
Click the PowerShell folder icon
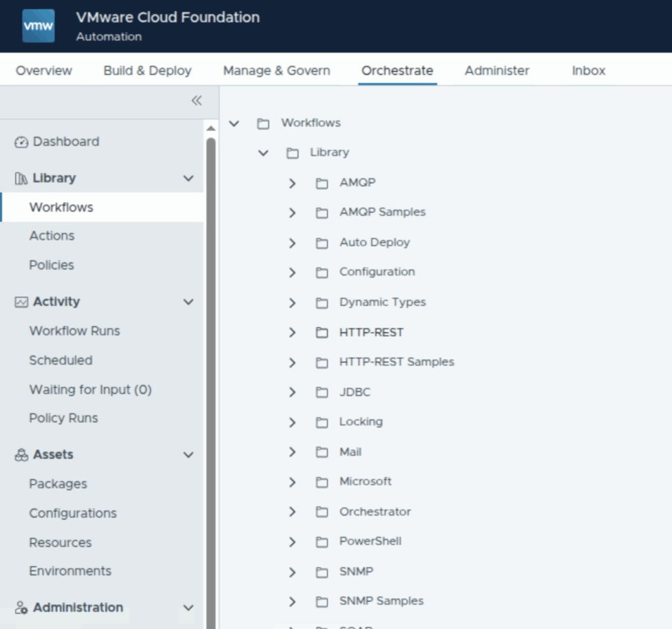[322, 542]
